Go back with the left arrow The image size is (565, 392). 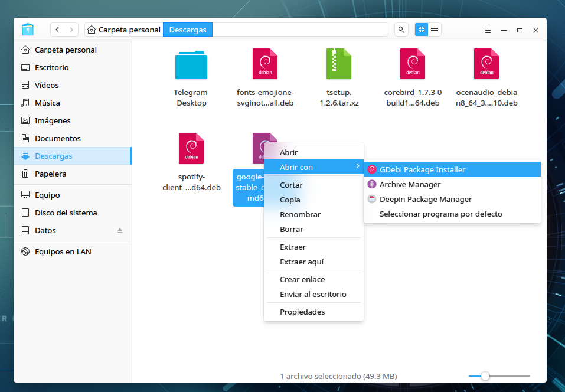(x=57, y=30)
